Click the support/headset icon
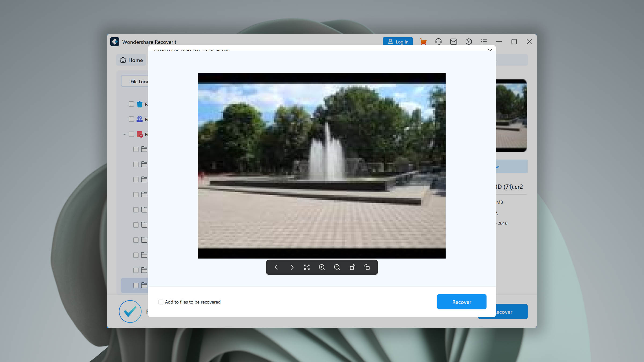The width and height of the screenshot is (644, 362). click(438, 42)
